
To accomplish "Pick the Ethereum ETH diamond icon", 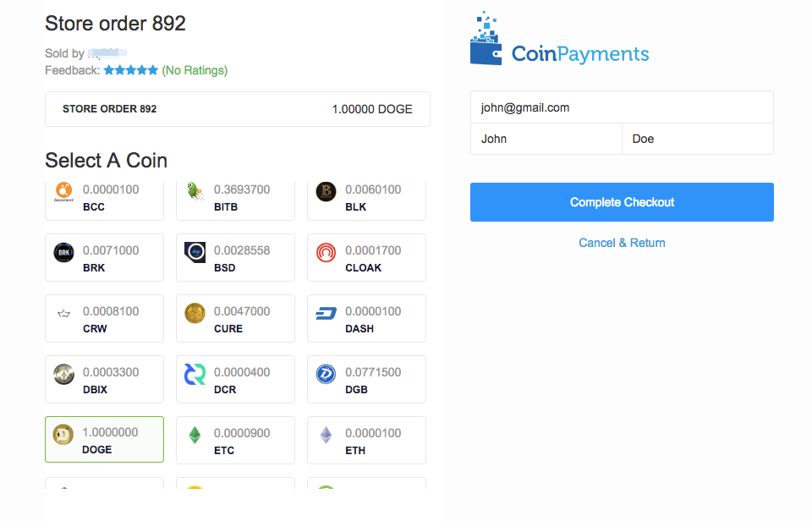I will [326, 436].
